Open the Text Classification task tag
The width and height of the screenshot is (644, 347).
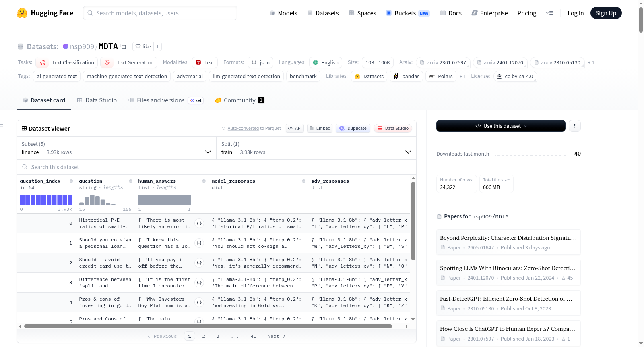point(67,62)
